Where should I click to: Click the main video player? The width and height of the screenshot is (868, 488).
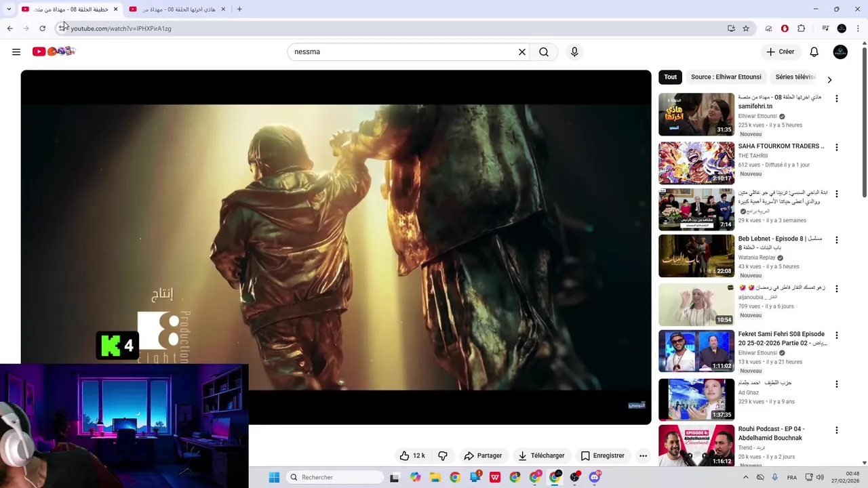(x=336, y=247)
